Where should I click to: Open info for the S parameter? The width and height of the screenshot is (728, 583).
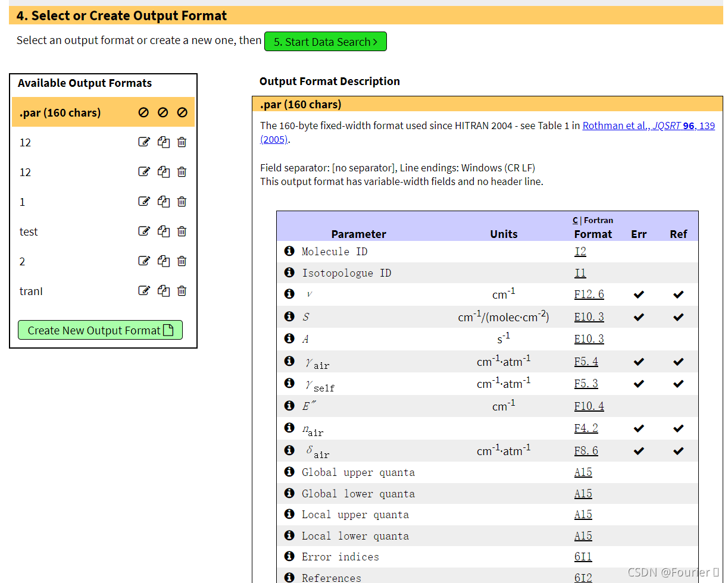289,316
